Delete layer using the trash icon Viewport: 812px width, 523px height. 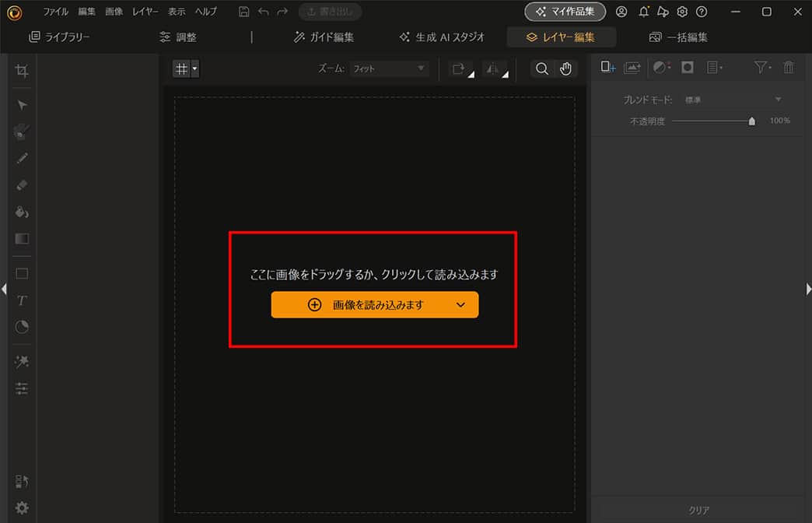pyautogui.click(x=789, y=68)
